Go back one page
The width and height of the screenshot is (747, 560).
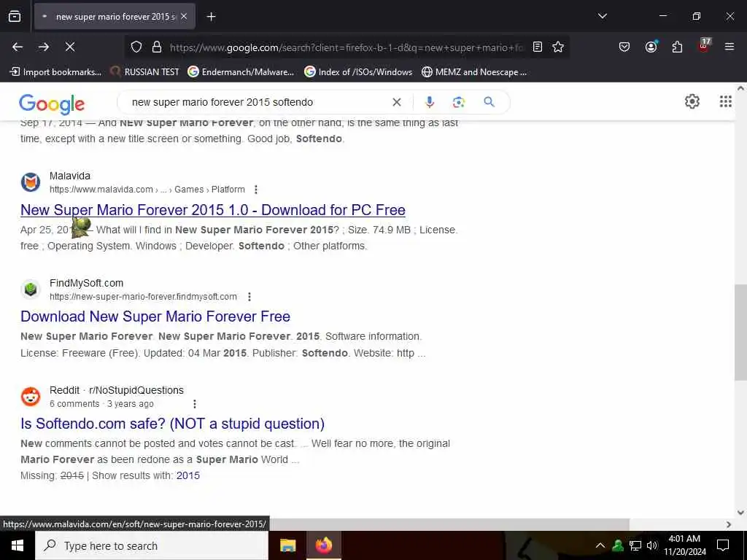18,47
